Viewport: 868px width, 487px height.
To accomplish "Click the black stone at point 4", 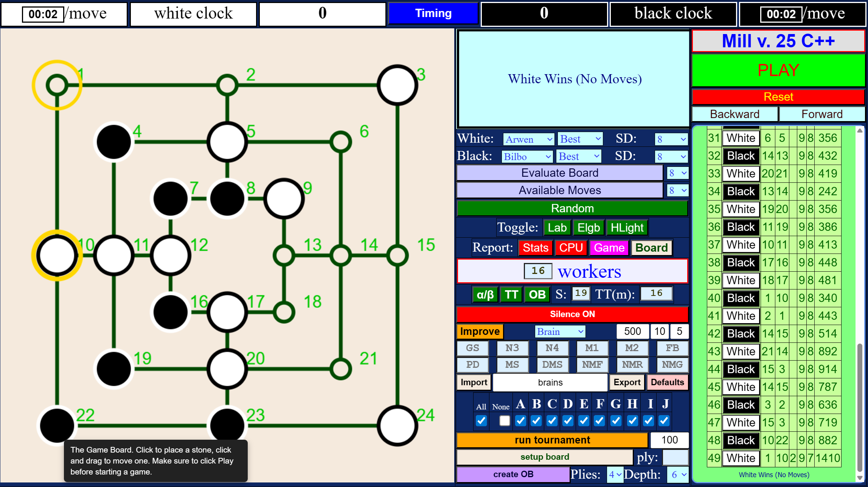I will [114, 142].
